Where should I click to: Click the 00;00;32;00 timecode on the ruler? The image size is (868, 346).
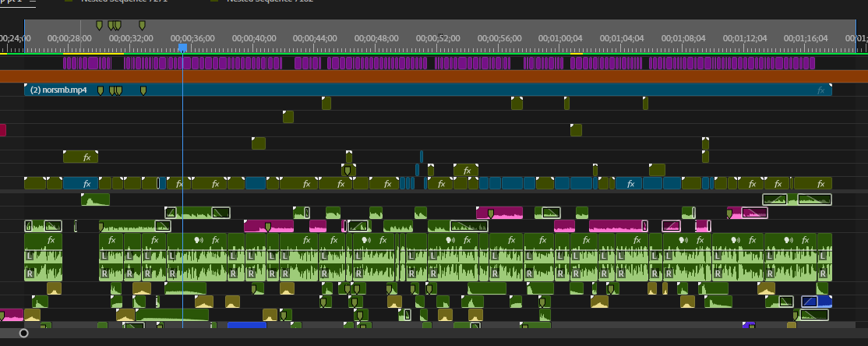[x=131, y=38]
